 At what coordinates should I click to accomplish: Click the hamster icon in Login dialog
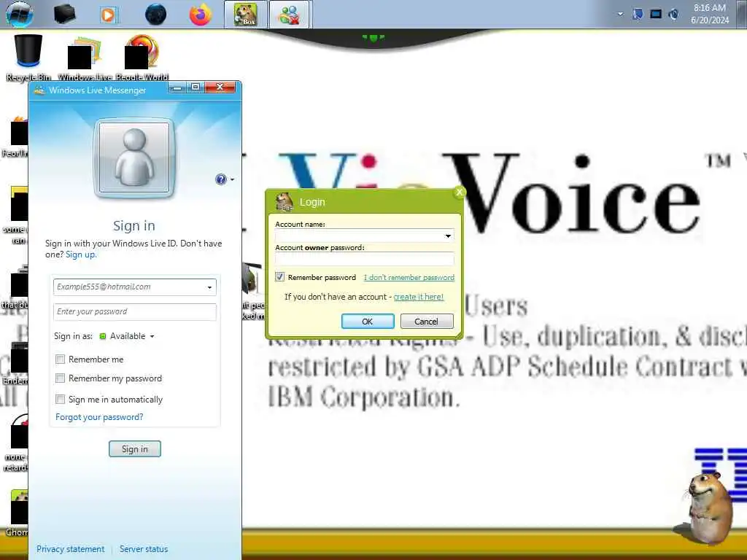click(285, 201)
